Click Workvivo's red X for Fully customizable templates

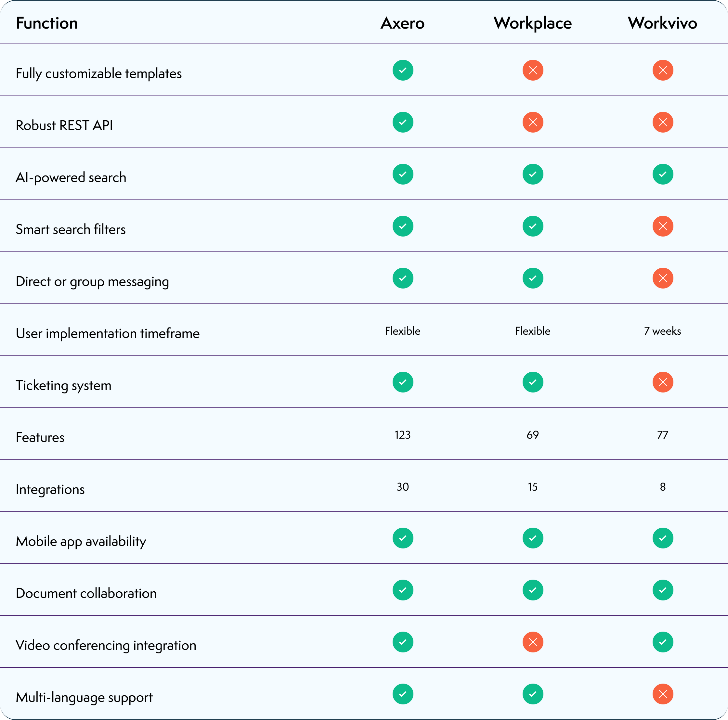click(663, 70)
